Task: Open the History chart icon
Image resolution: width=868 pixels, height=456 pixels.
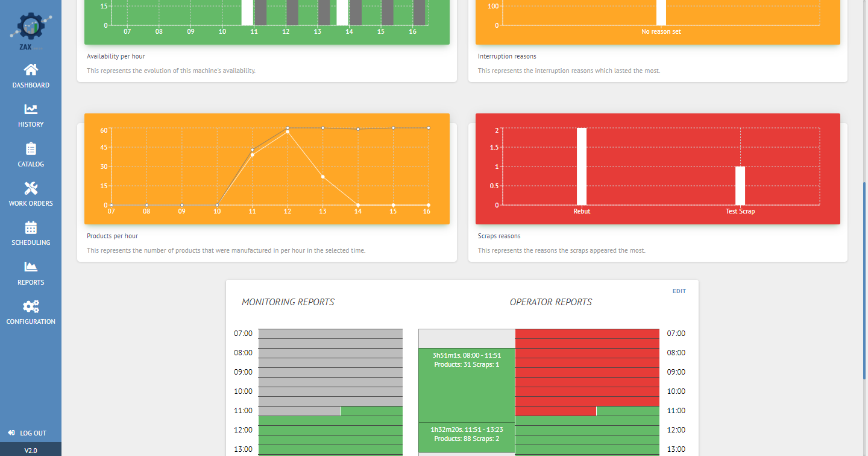Action: 31,109
